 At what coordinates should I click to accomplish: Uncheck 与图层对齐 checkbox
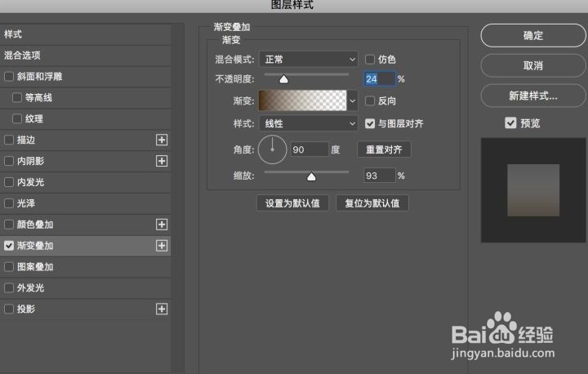tap(370, 124)
